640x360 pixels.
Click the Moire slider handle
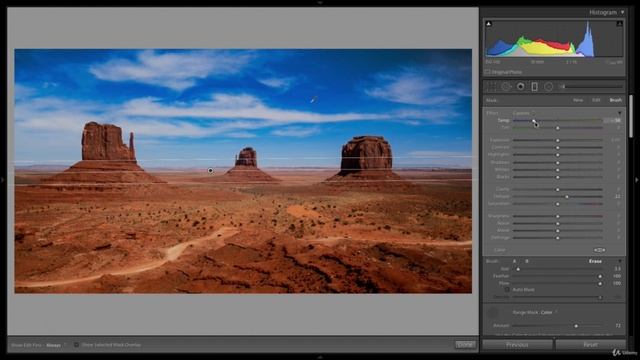(558, 231)
